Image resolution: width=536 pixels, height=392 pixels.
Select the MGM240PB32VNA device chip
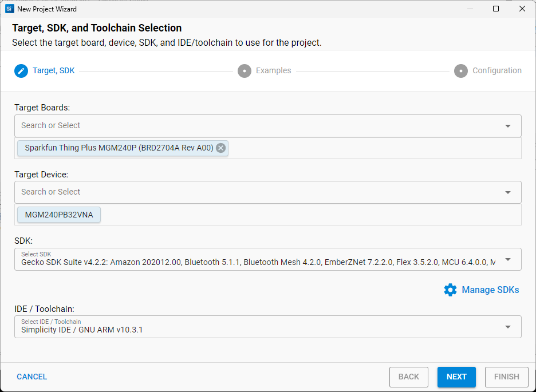click(58, 216)
